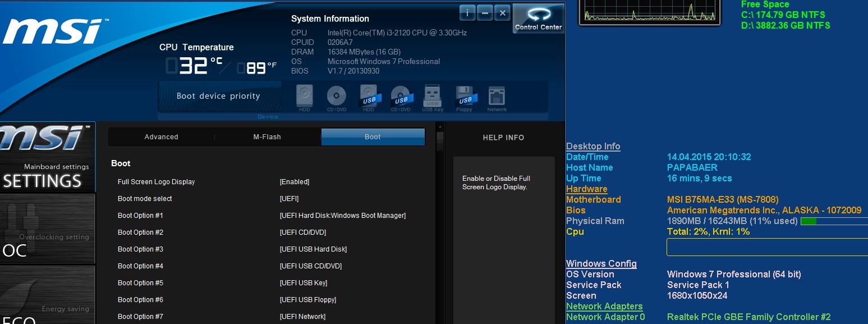Click the Network boot device icon
868x324 pixels.
click(497, 96)
